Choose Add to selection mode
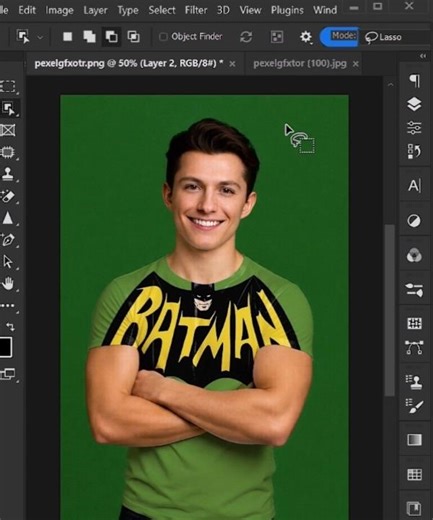 pyautogui.click(x=89, y=36)
